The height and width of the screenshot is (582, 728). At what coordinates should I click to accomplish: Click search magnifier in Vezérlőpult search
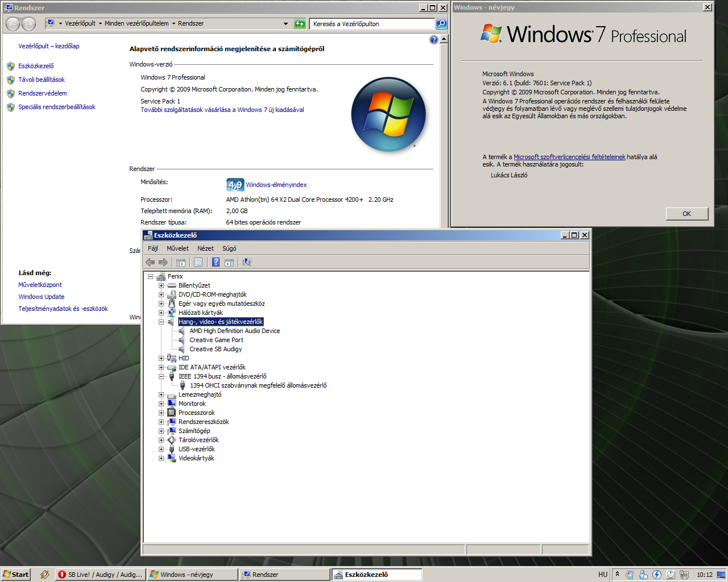(441, 24)
